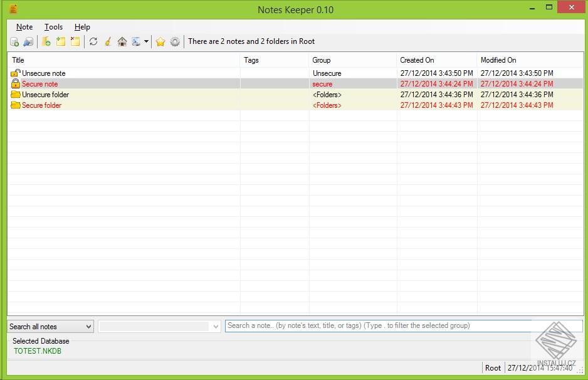Viewport: 588px width, 380px height.
Task: Click the delete note icon
Action: coord(75,41)
